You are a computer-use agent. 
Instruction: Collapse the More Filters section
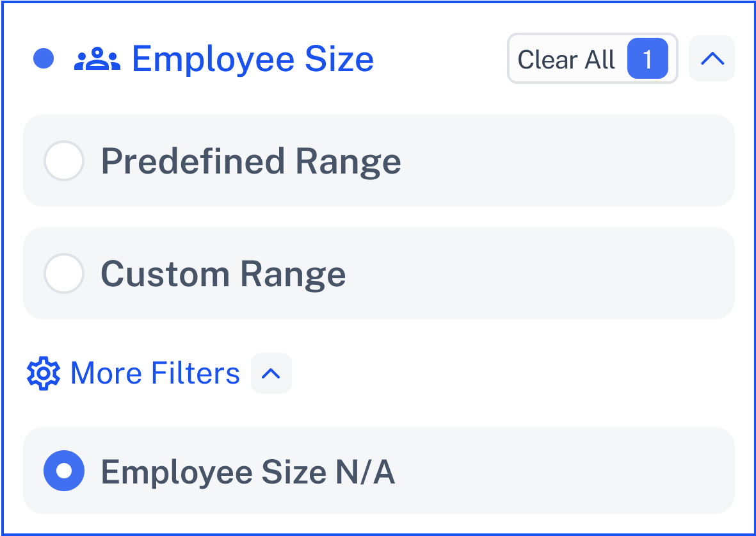(x=271, y=373)
